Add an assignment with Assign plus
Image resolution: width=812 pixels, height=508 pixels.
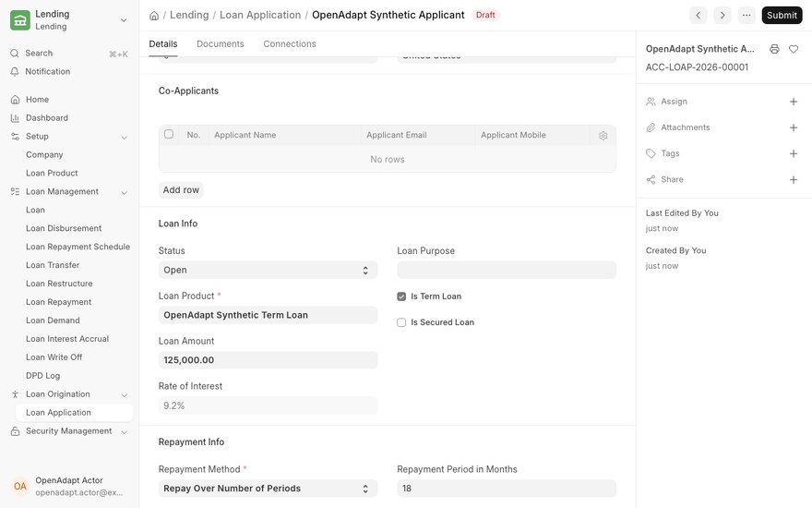[794, 102]
